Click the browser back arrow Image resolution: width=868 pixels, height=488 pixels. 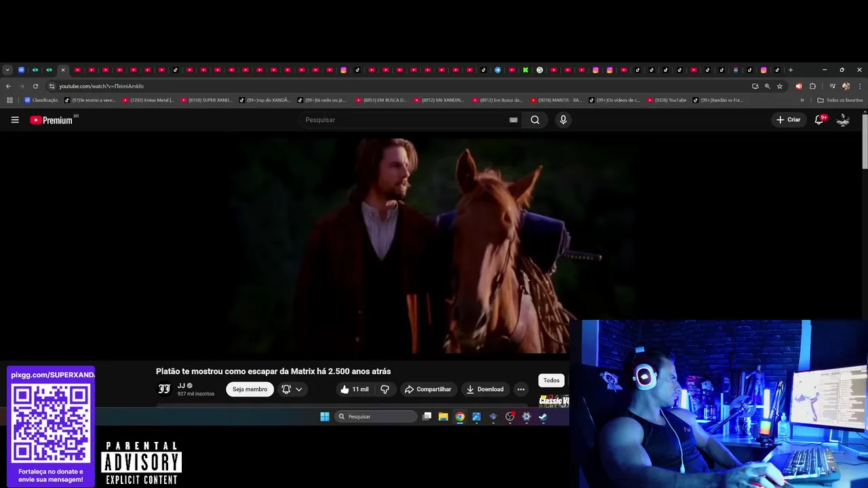point(8,86)
